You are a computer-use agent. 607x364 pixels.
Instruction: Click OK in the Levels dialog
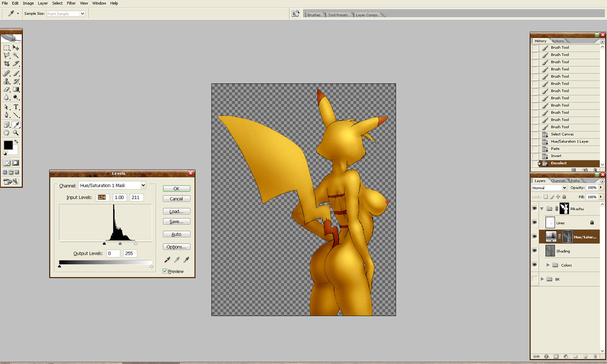click(176, 189)
